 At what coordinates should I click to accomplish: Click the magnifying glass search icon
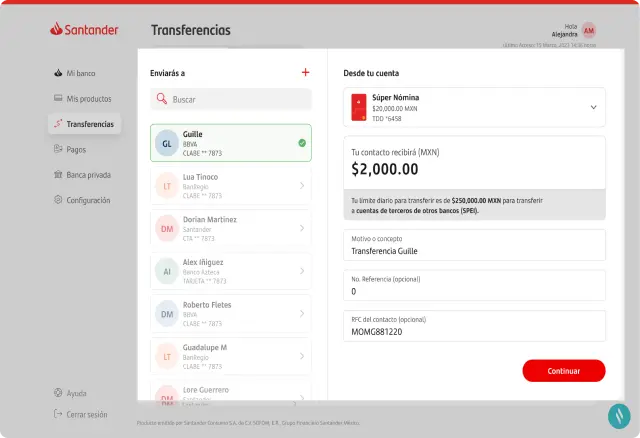click(x=162, y=98)
